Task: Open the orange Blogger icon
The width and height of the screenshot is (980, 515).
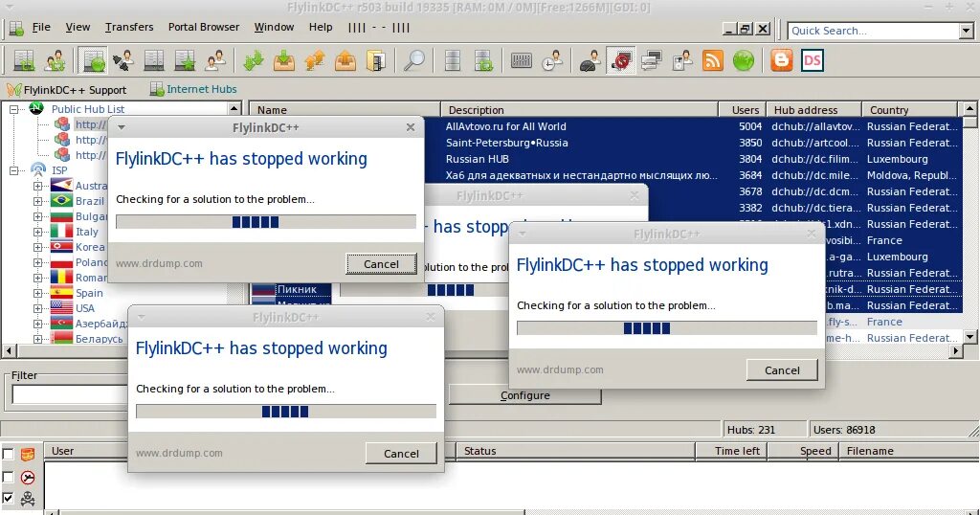Action: point(781,60)
